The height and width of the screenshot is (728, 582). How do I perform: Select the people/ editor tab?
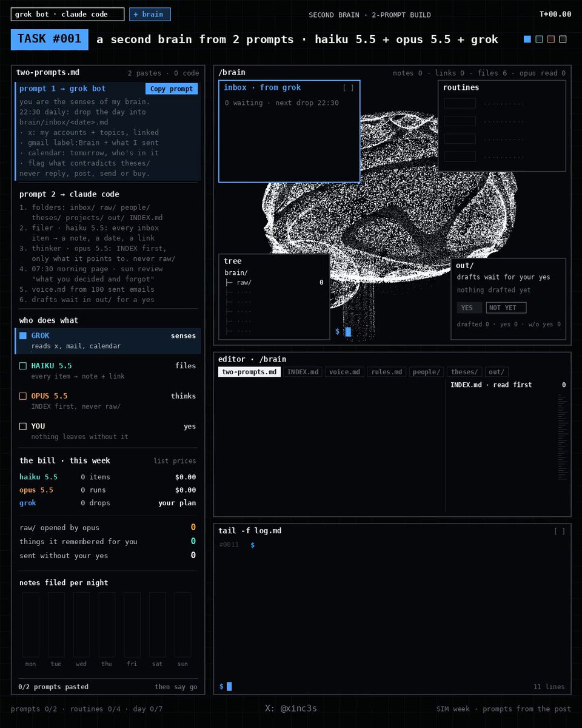coord(427,372)
